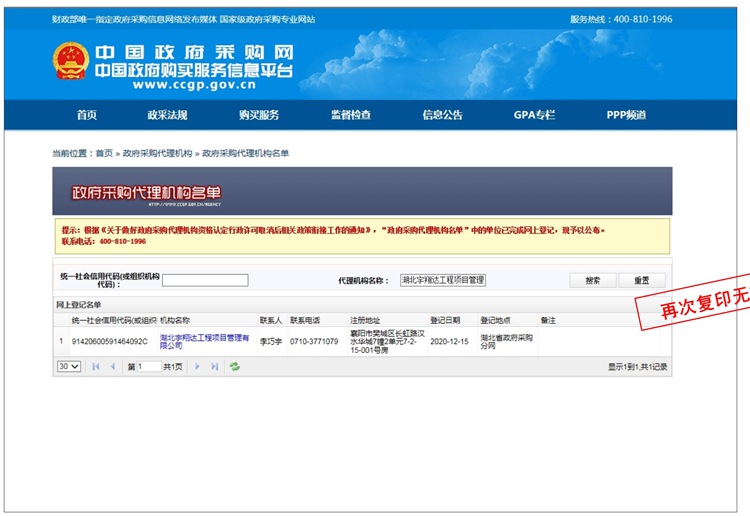Click column header 联系电话
Screen dimensions: 750x516
click(x=305, y=320)
